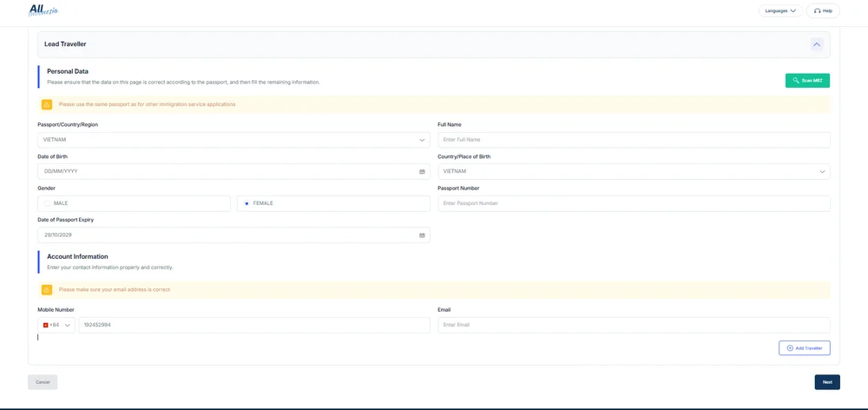Click the Email input field

(x=634, y=325)
